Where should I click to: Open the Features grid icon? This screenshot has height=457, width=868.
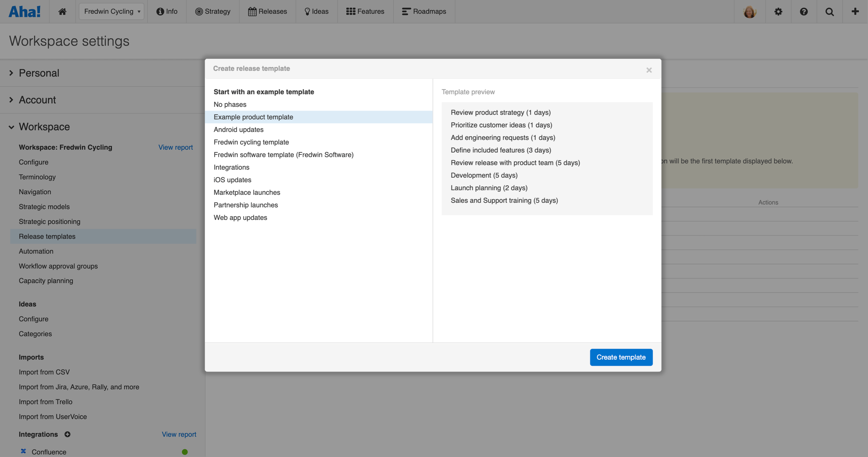tap(351, 11)
